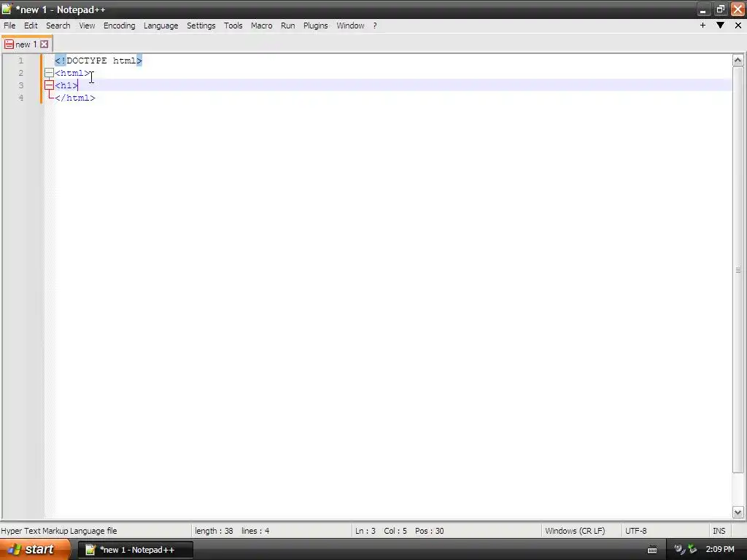This screenshot has height=560, width=747.
Task: Click the scrollbar up arrow
Action: point(738,60)
